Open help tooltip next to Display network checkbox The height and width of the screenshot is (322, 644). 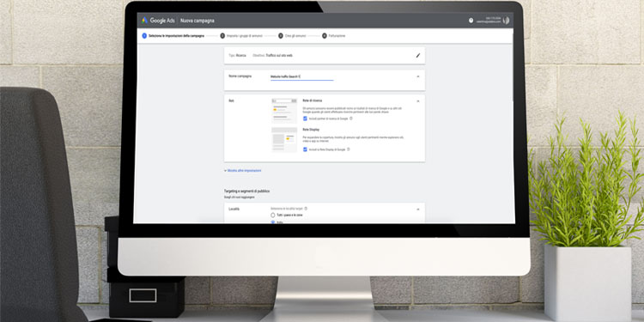click(349, 149)
